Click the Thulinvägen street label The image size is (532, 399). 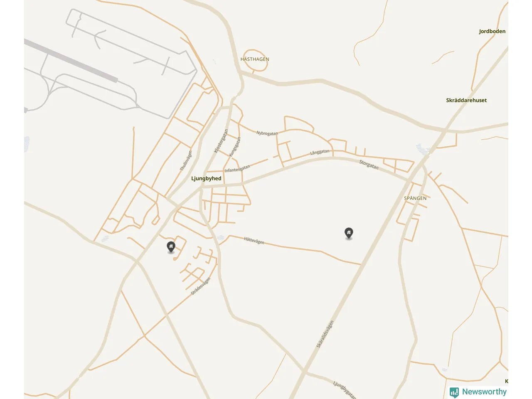pyautogui.click(x=186, y=160)
